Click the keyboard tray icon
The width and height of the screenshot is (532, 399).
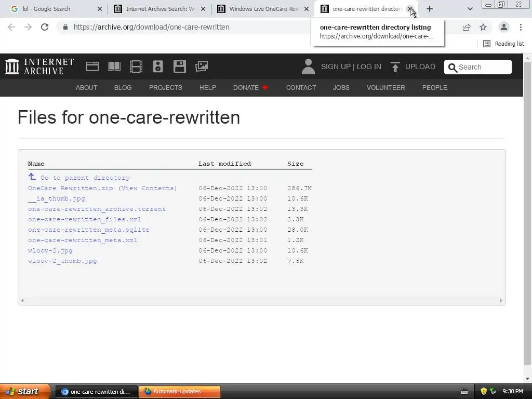[464, 392]
